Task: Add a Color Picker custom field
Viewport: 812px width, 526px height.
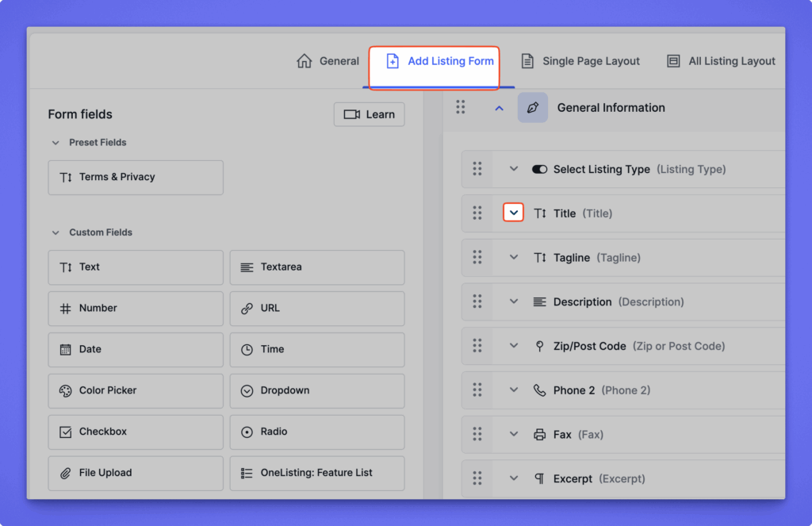Action: click(x=136, y=390)
